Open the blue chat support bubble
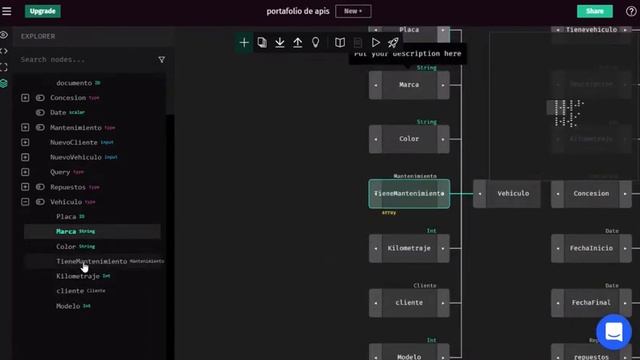Image resolution: width=640 pixels, height=360 pixels. [613, 332]
